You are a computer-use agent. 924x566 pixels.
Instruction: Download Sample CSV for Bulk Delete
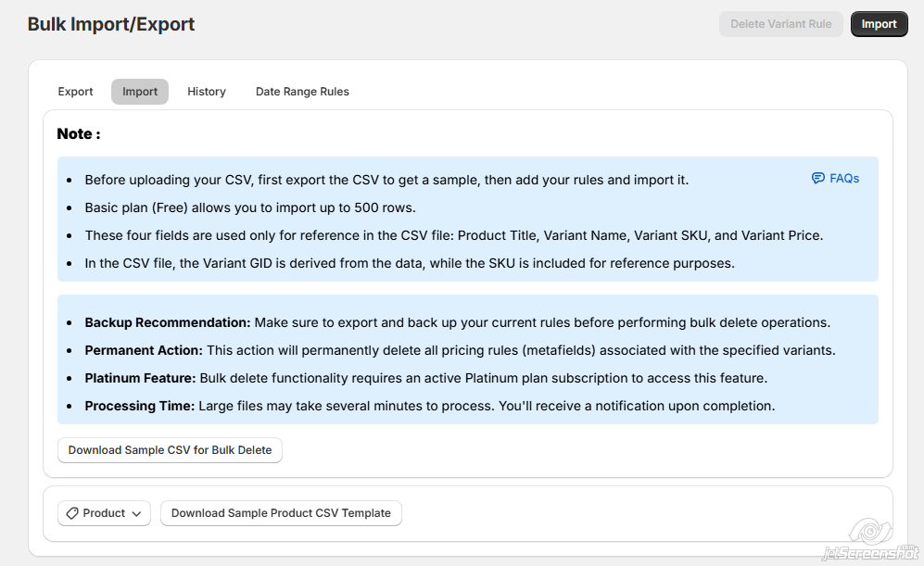pos(170,450)
